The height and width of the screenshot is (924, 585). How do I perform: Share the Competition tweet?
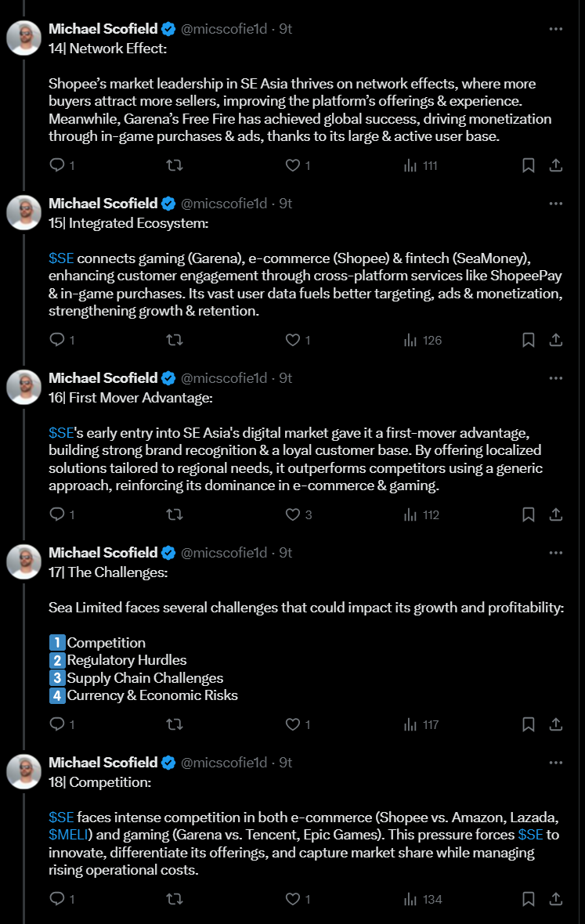[x=555, y=899]
